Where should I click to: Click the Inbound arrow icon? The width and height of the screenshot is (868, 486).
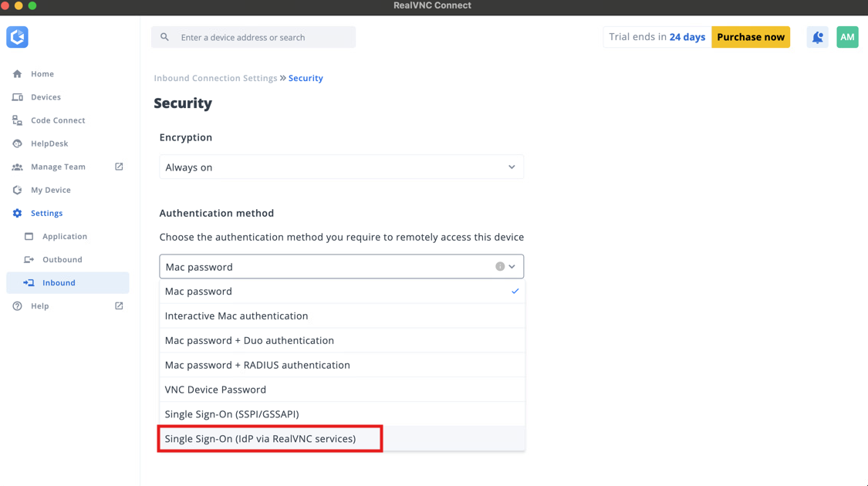click(x=29, y=283)
